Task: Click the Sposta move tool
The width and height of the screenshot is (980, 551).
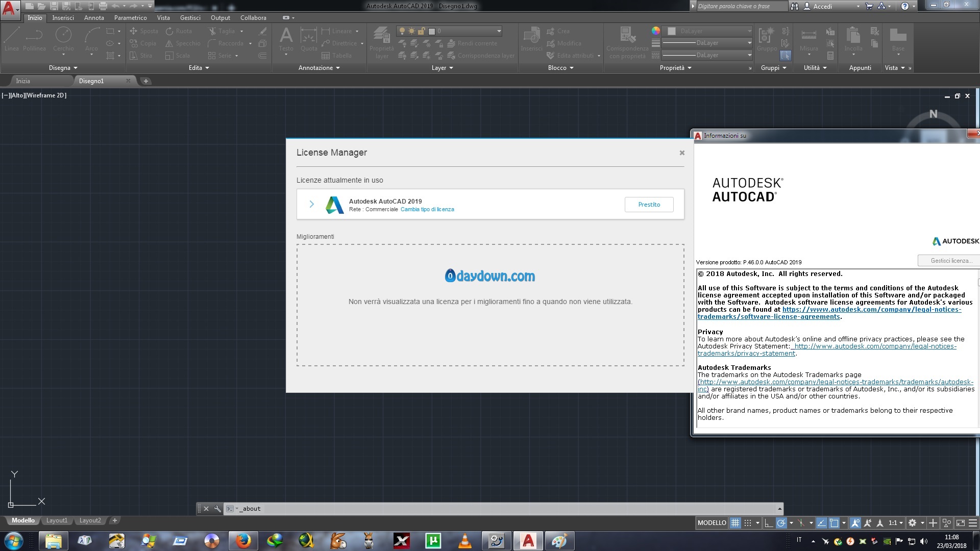Action: pyautogui.click(x=144, y=31)
